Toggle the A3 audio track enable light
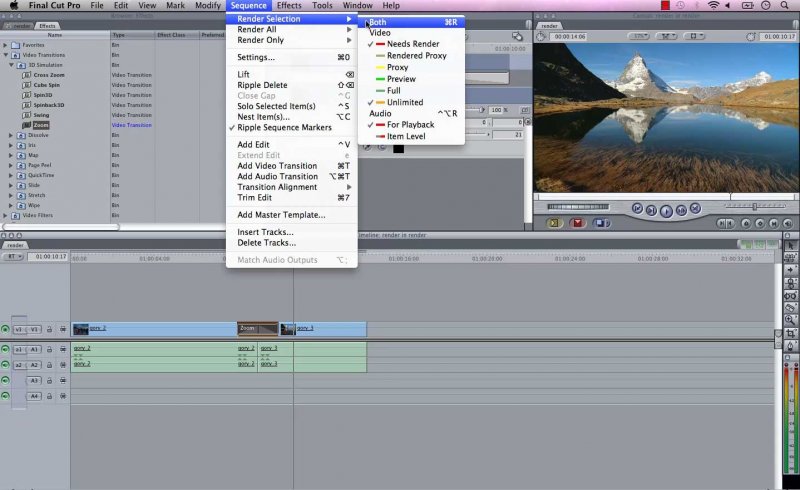 click(x=6, y=380)
